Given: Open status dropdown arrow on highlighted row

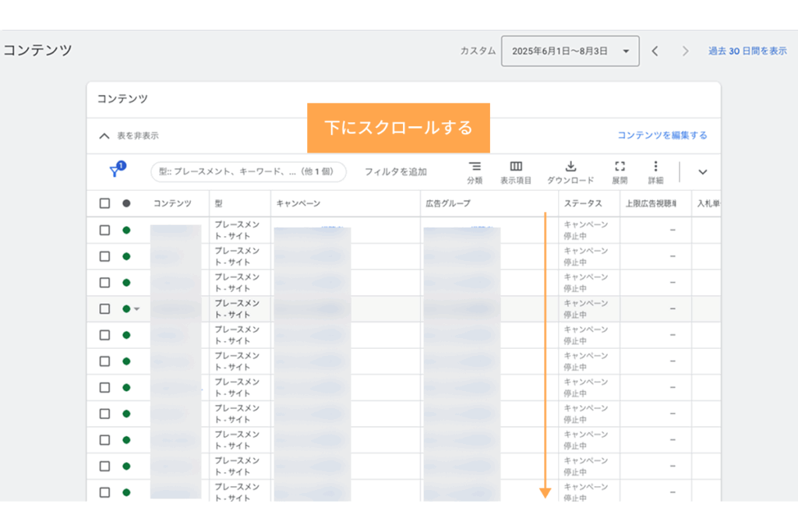Looking at the screenshot, I should pos(137,308).
